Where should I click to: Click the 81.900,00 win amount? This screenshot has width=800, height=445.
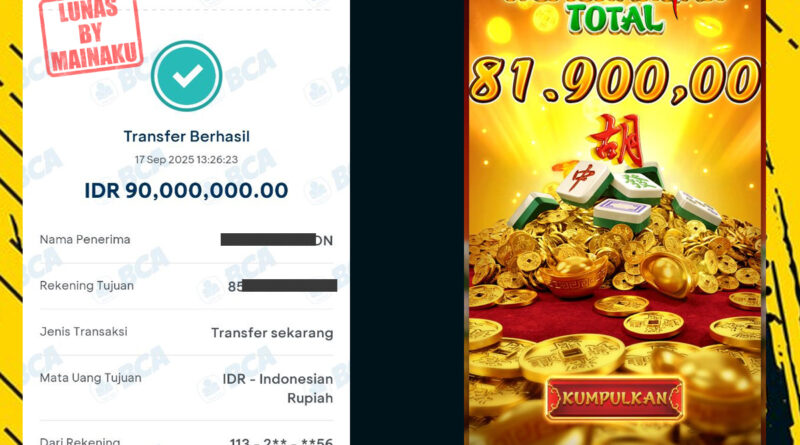(615, 80)
